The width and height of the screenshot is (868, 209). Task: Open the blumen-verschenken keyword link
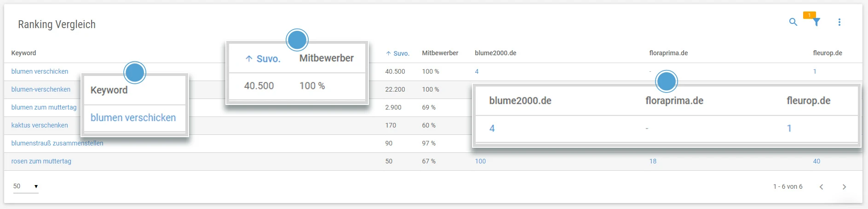41,89
